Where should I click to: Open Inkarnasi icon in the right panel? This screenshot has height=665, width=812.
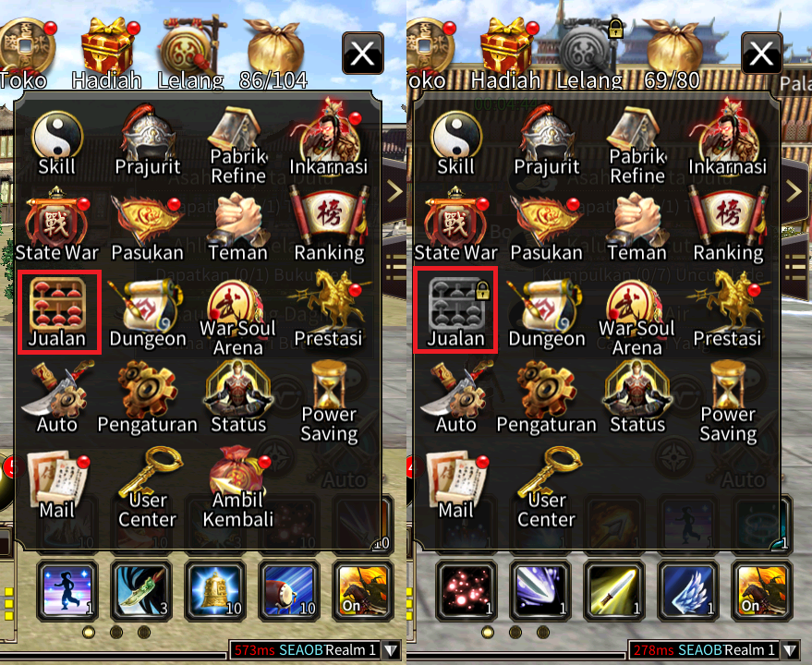point(727,139)
